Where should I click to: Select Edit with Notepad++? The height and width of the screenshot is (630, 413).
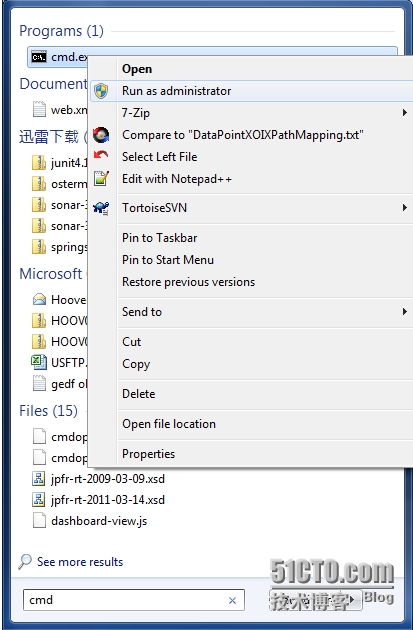[177, 179]
